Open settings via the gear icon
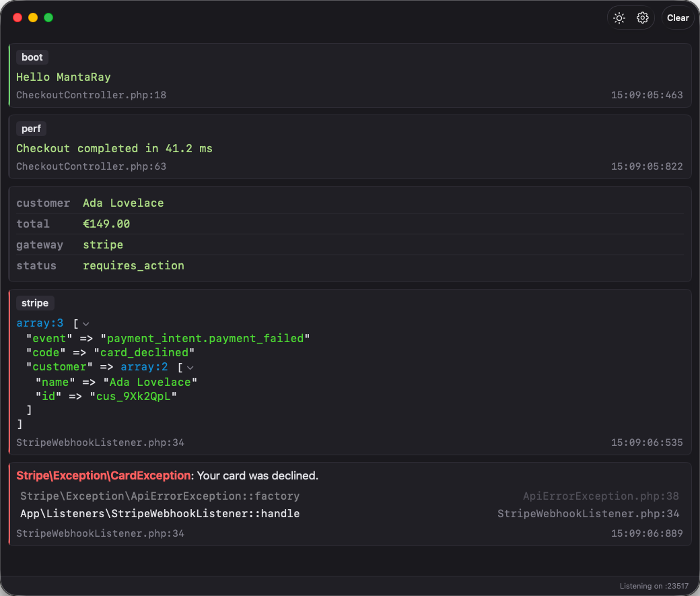This screenshot has height=596, width=700. click(642, 18)
